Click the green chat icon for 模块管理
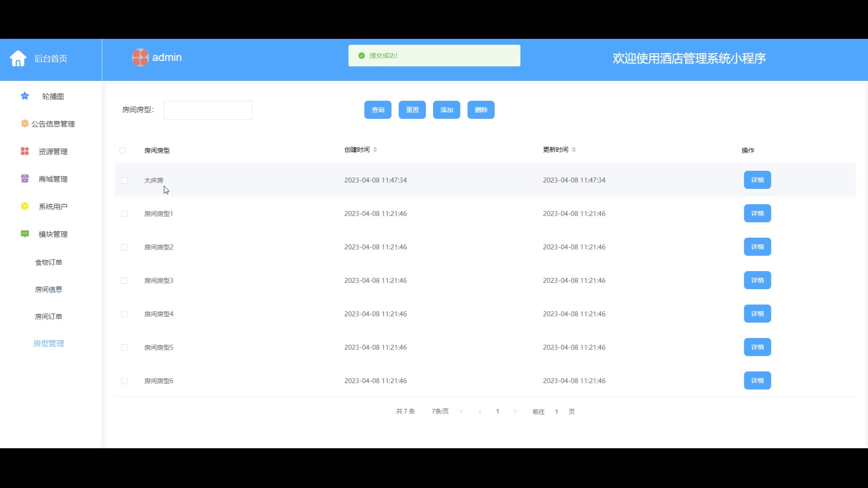 (x=25, y=234)
